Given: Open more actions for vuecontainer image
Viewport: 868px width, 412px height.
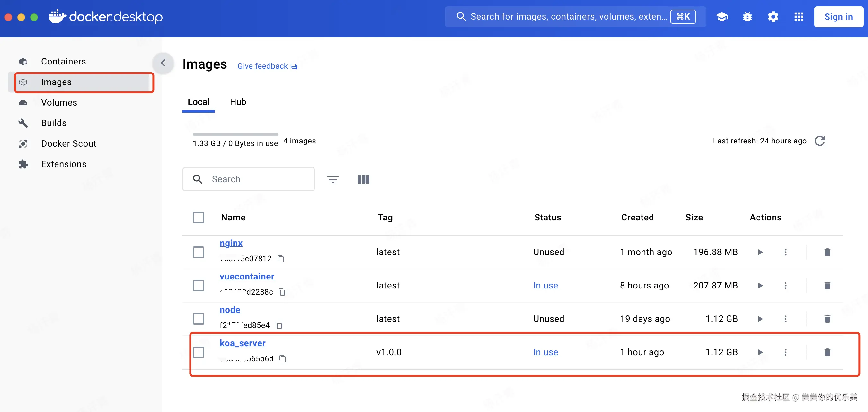Looking at the screenshot, I should (785, 286).
